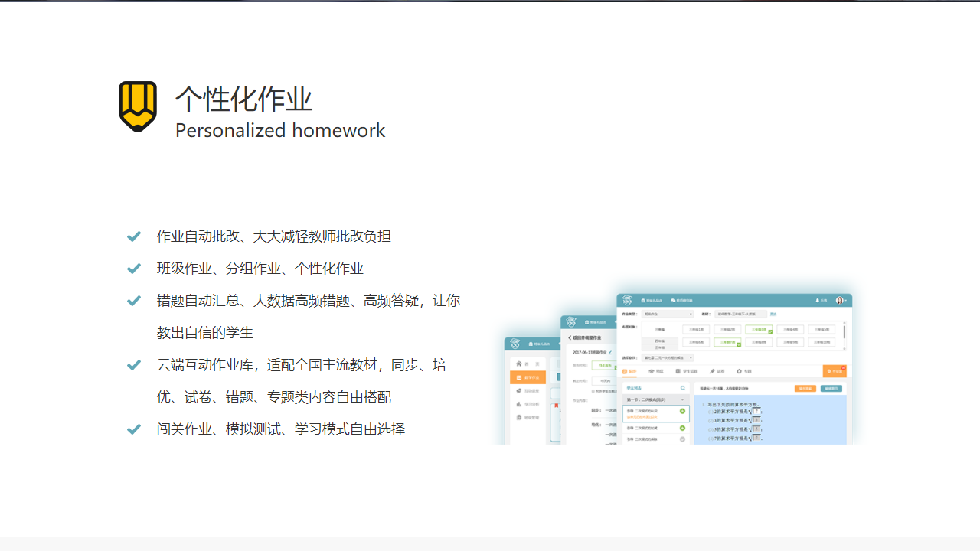Switch to the 专题 tab
Viewport: 980px width, 551px height.
tap(744, 371)
